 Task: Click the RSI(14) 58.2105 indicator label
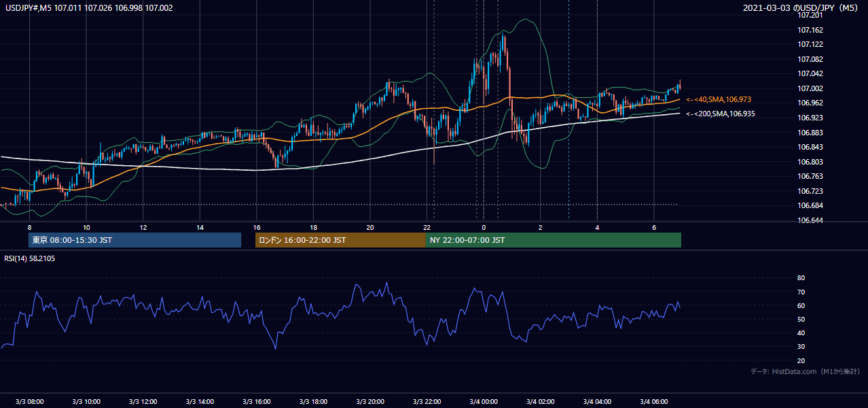pyautogui.click(x=30, y=258)
